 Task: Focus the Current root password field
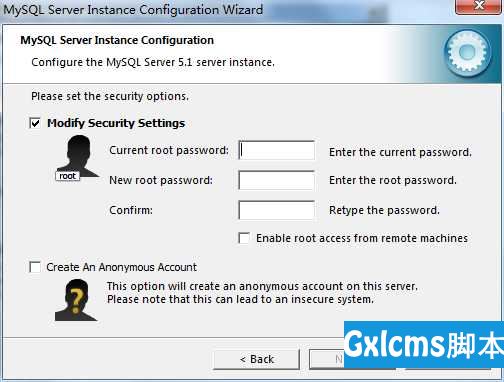click(277, 150)
